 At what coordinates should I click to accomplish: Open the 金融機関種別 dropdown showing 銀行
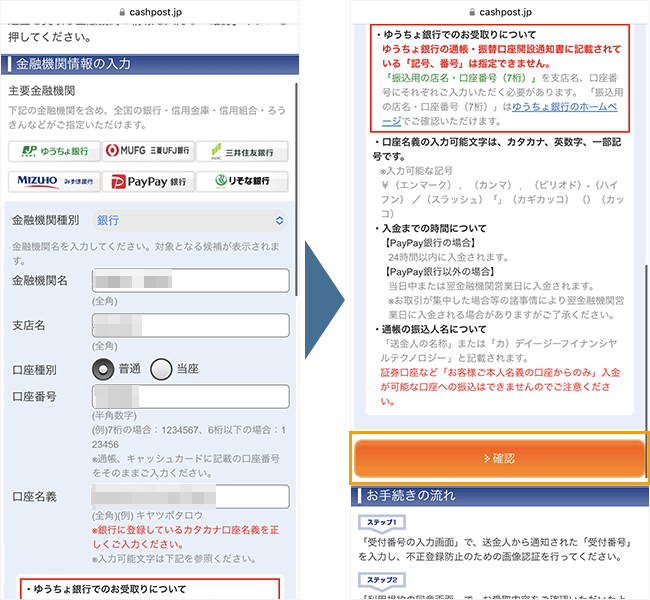(x=189, y=220)
